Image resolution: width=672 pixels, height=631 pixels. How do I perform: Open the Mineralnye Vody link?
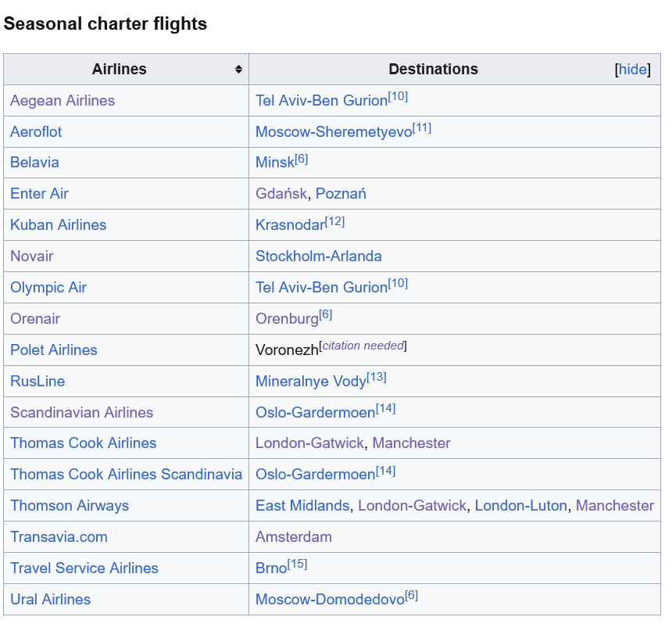[311, 382]
